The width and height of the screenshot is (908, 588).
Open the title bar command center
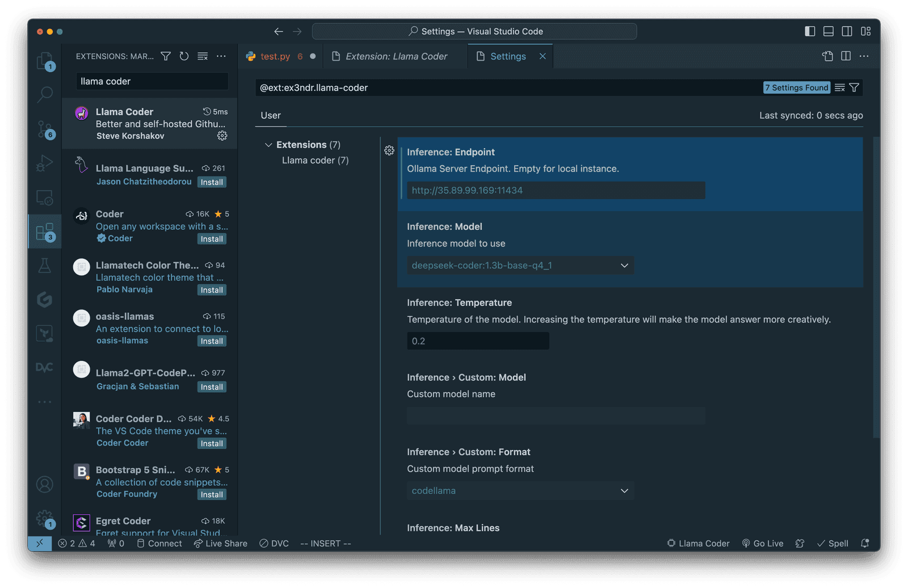point(474,31)
